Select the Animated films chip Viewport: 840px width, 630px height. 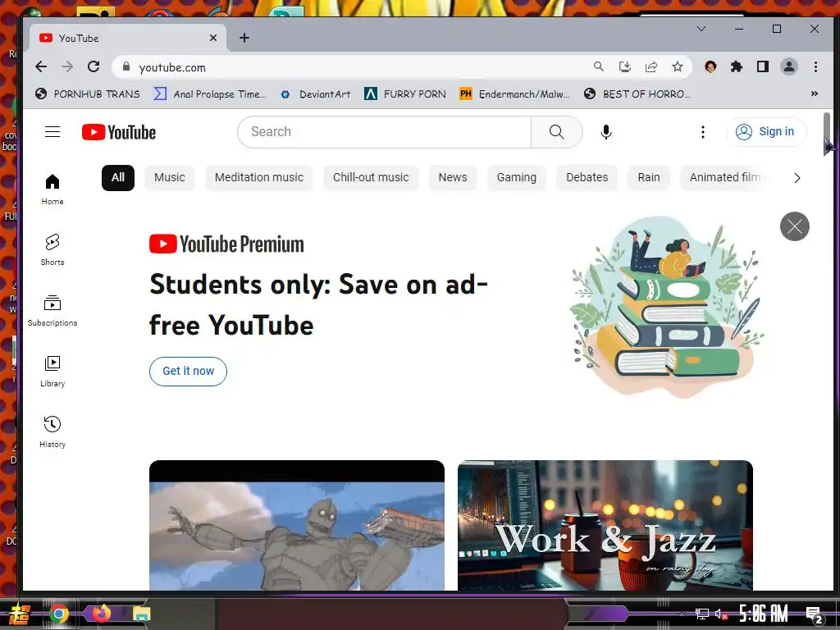(x=724, y=177)
